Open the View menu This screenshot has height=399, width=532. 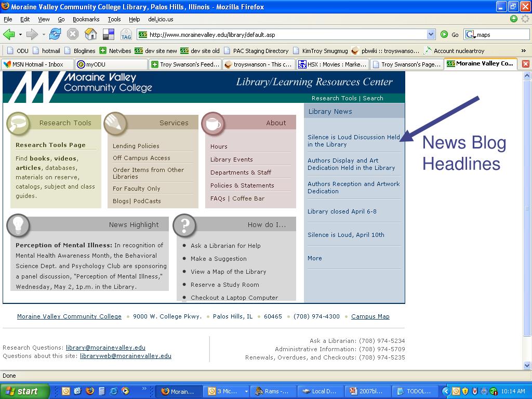[44, 19]
